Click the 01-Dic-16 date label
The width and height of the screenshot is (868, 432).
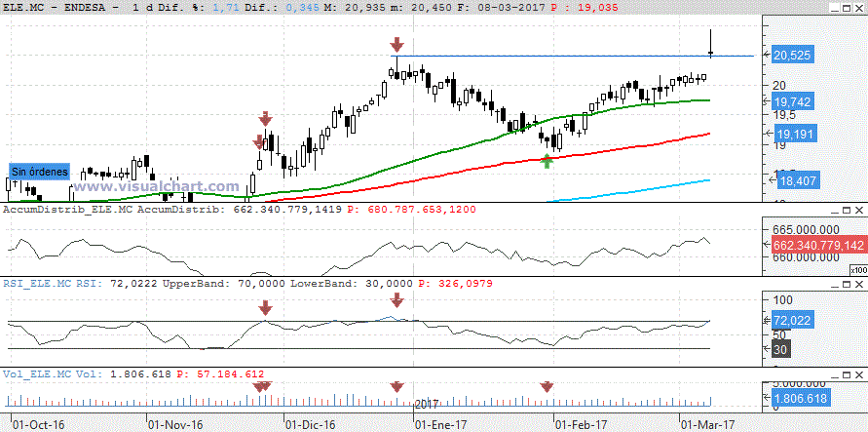[310, 425]
